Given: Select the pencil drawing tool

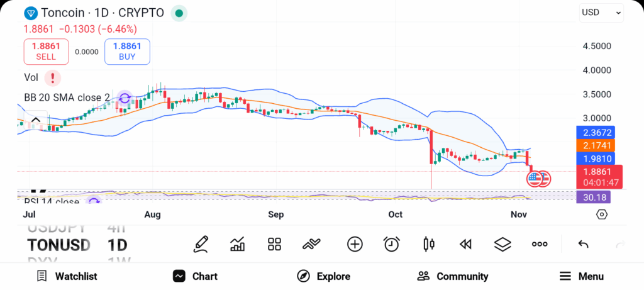Looking at the screenshot, I should (201, 244).
